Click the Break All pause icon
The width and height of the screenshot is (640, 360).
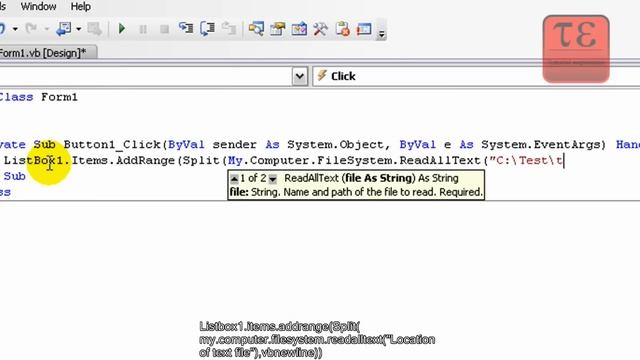click(x=143, y=29)
